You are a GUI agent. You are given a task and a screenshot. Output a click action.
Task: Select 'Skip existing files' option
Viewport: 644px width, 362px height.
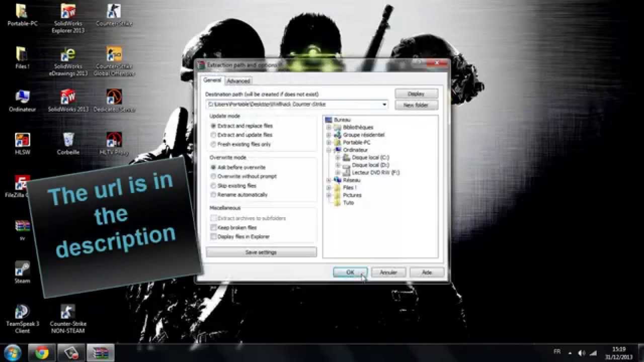point(233,186)
